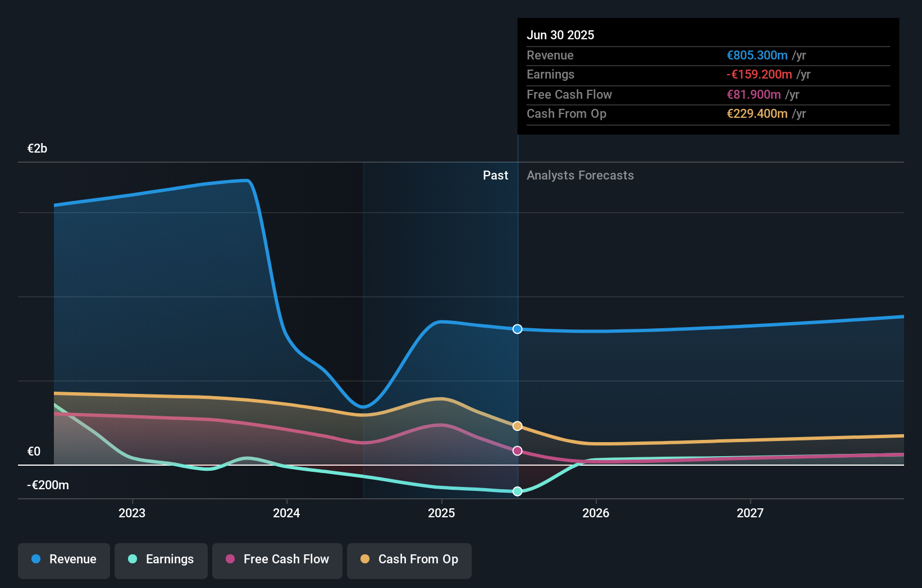922x588 pixels.
Task: Select the Free Cash Flow data point marker
Action: [518, 451]
